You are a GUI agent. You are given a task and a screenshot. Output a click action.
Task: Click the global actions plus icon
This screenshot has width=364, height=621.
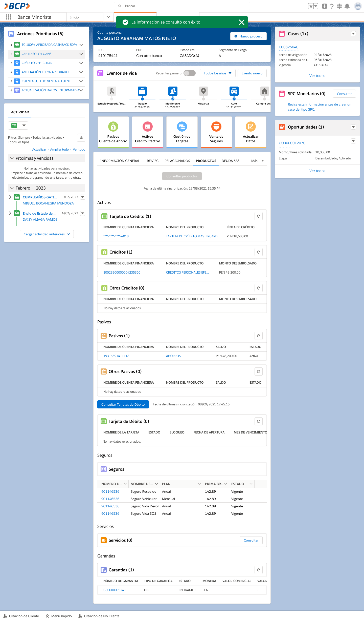pos(325,6)
